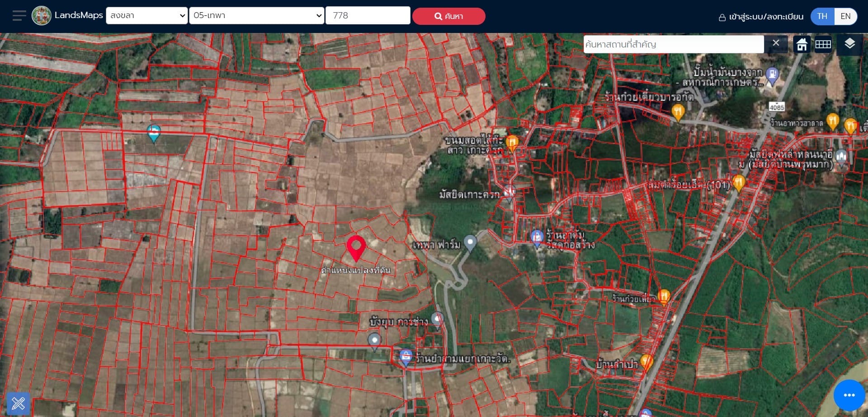This screenshot has height=417, width=868.
Task: Click the มัสยิดเกาะครก map marker
Action: pyautogui.click(x=509, y=193)
